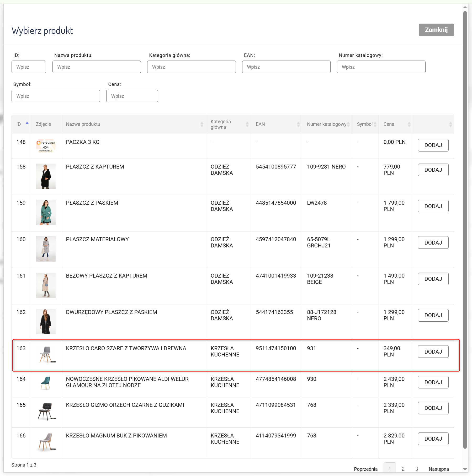
Task: Add PACZKA 3 KG with DODAJ
Action: [x=433, y=145]
